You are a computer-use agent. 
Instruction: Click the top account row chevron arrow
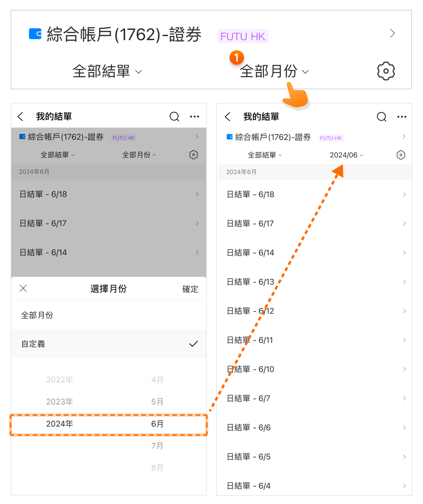click(392, 33)
